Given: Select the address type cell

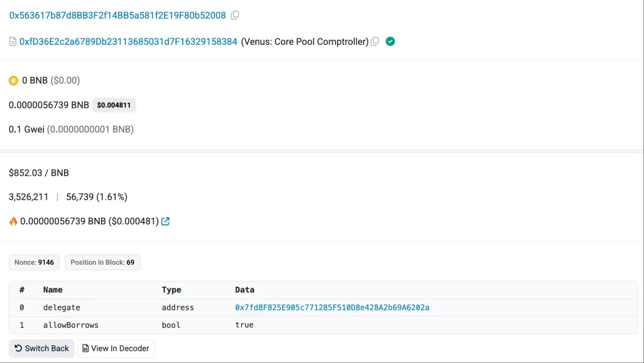Looking at the screenshot, I should tap(178, 308).
